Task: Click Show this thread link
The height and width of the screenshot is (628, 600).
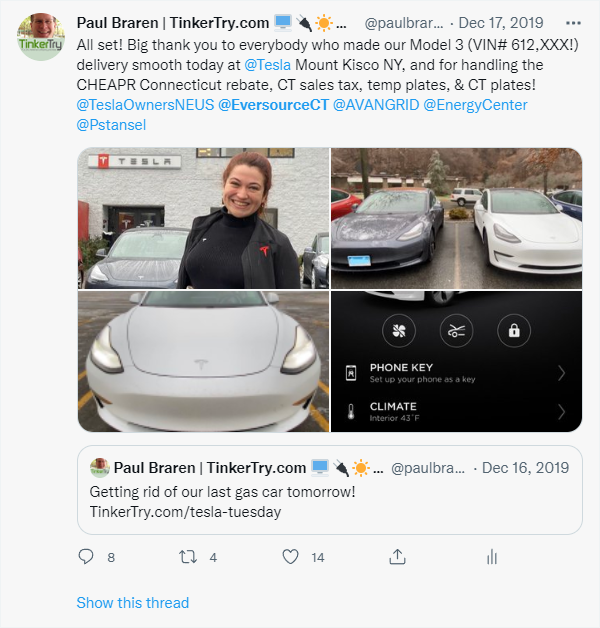Action: click(133, 603)
